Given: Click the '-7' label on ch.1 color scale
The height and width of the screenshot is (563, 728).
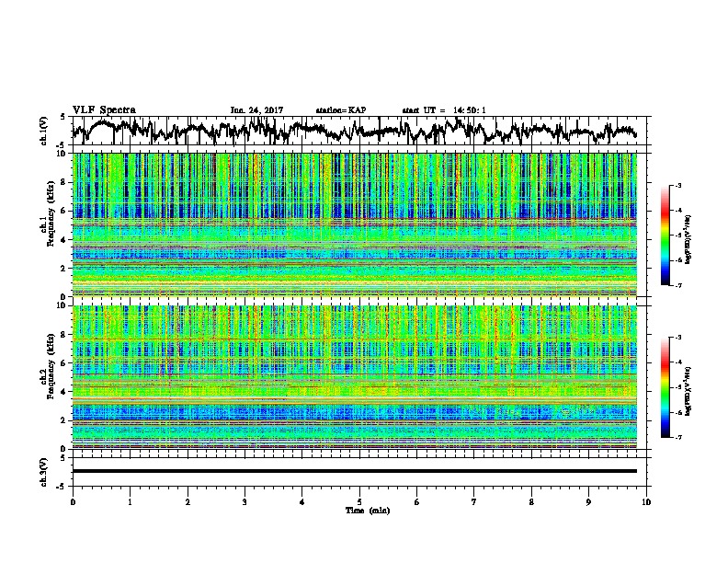Looking at the screenshot, I should click(x=678, y=286).
